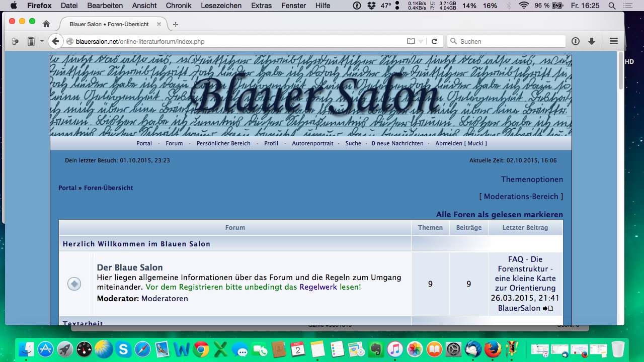
Task: Open the Downloads panel arrow icon
Action: coord(592,42)
